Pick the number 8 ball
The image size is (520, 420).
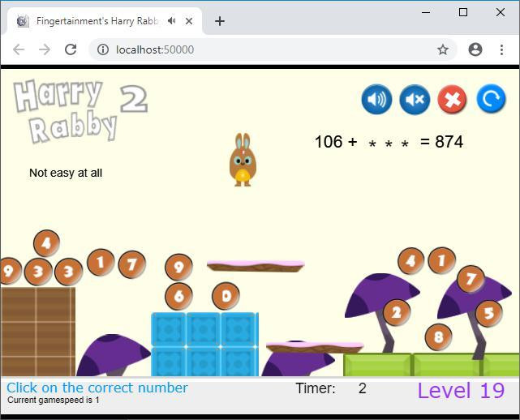tap(438, 337)
